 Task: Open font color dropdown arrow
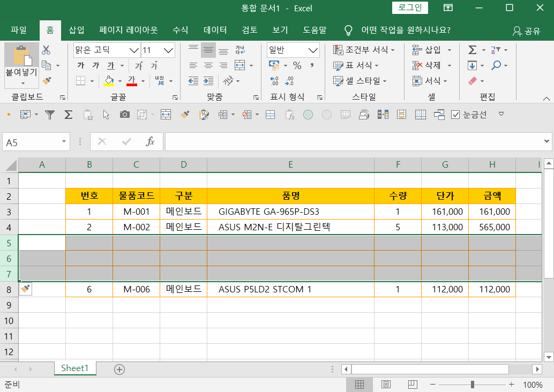tap(143, 81)
